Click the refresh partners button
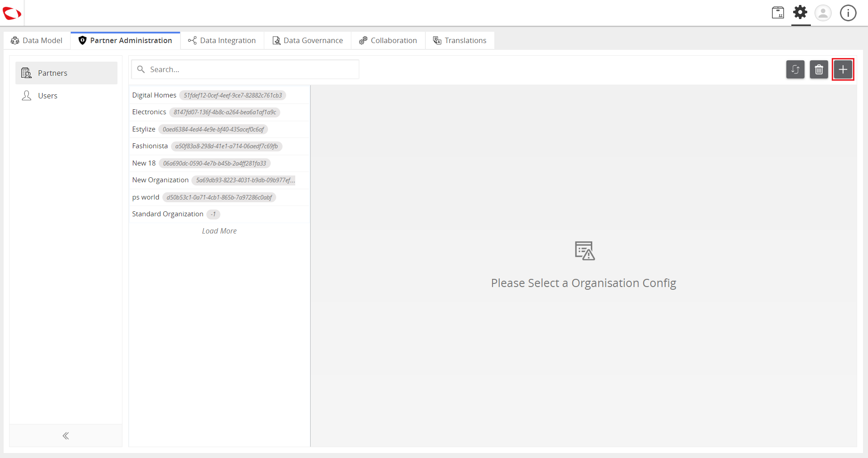The width and height of the screenshot is (868, 458). [x=795, y=69]
